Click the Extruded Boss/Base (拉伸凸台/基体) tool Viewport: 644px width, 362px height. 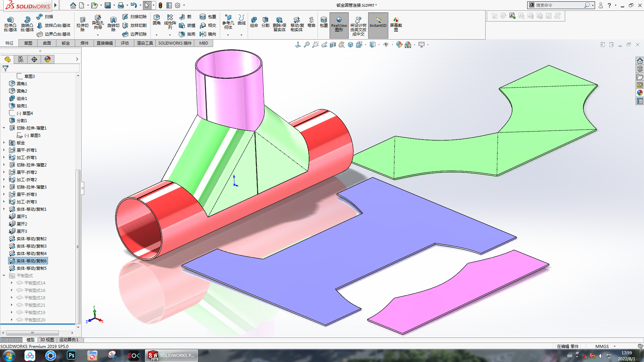coord(10,24)
